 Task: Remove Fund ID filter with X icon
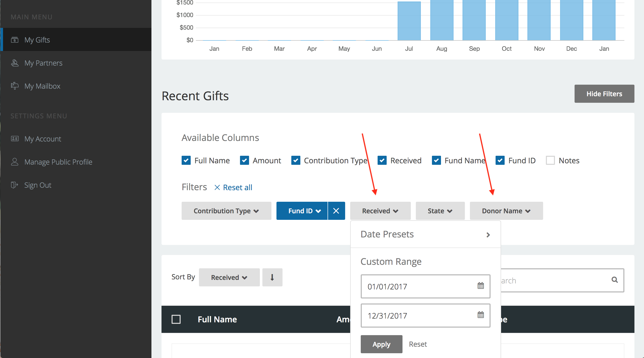pyautogui.click(x=336, y=211)
